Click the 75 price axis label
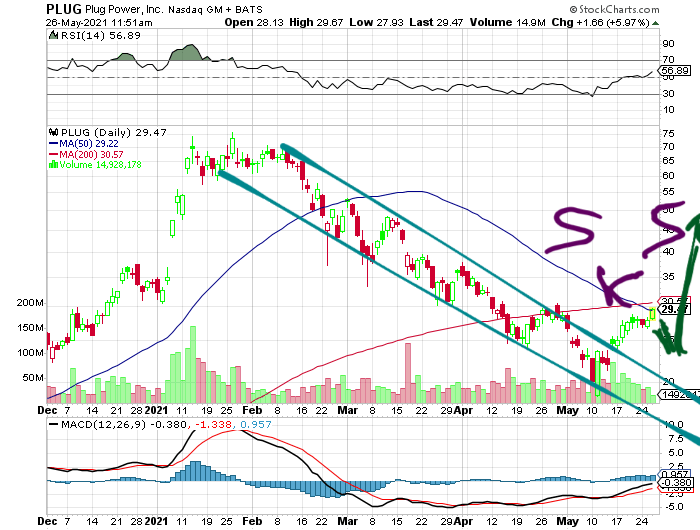 (668, 134)
